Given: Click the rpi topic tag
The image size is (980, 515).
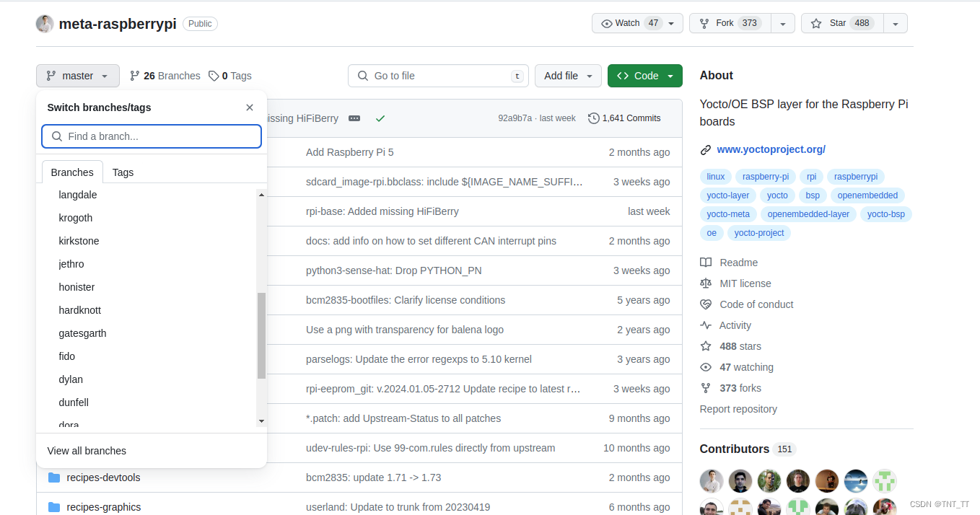Looking at the screenshot, I should click(x=812, y=177).
